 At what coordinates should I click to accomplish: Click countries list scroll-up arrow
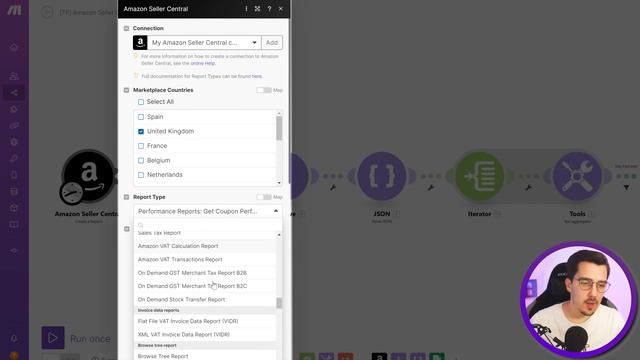[x=279, y=113]
